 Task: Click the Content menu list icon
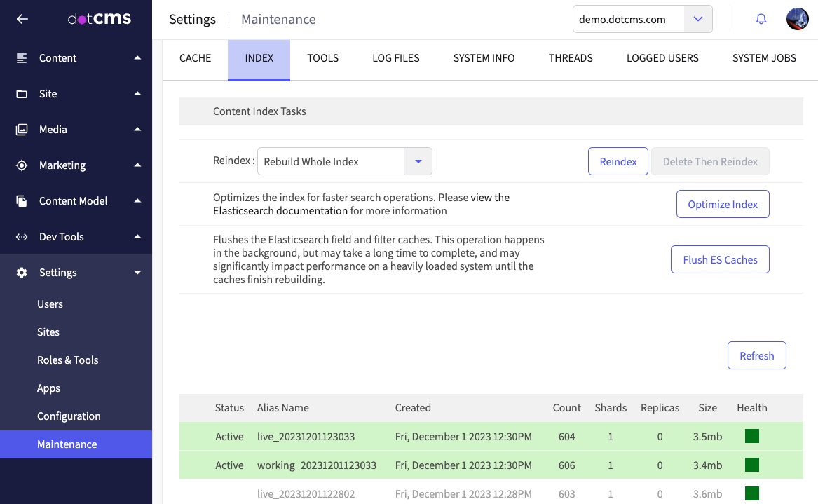pyautogui.click(x=22, y=58)
